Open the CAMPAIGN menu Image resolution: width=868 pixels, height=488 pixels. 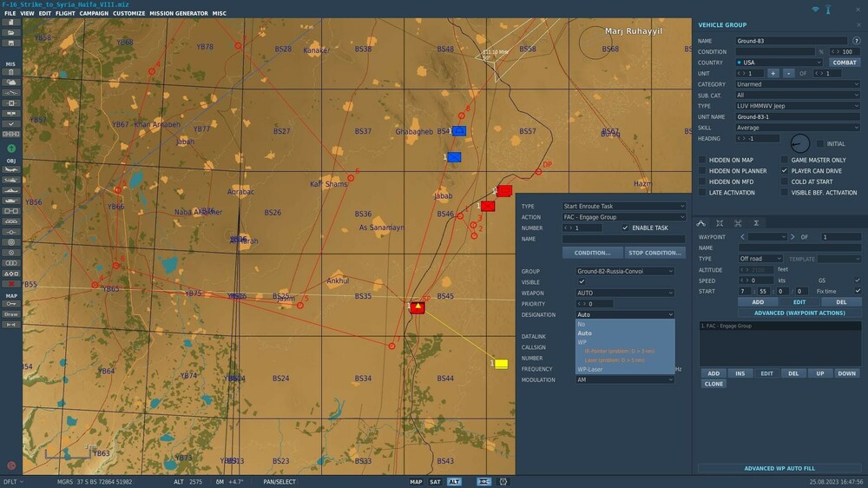pyautogui.click(x=94, y=13)
